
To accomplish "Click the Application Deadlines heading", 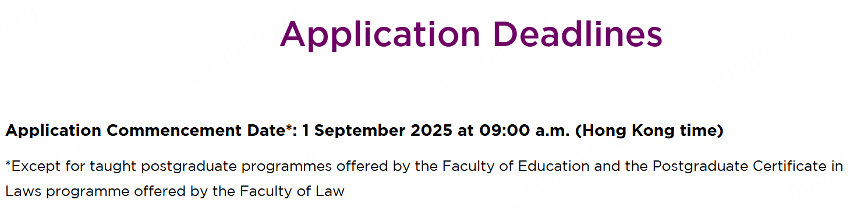I will coord(471,34).
